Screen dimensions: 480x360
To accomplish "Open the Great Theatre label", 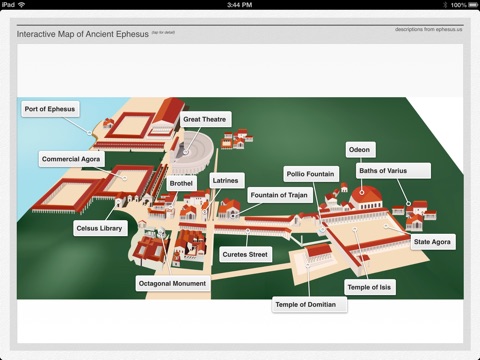I will coord(205,119).
